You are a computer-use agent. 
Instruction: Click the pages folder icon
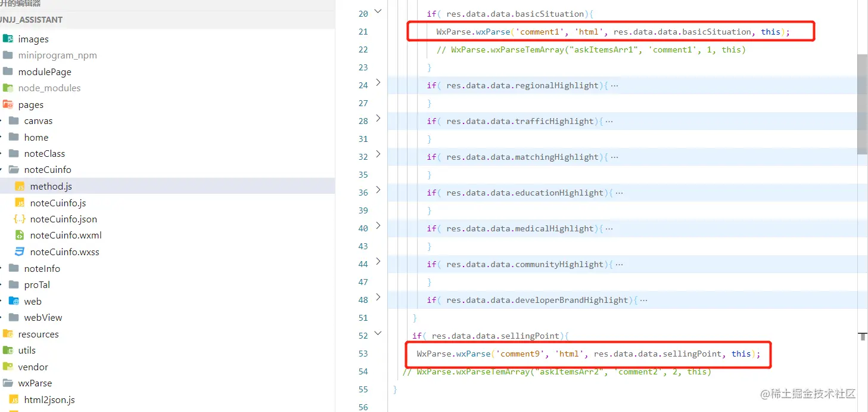8,104
